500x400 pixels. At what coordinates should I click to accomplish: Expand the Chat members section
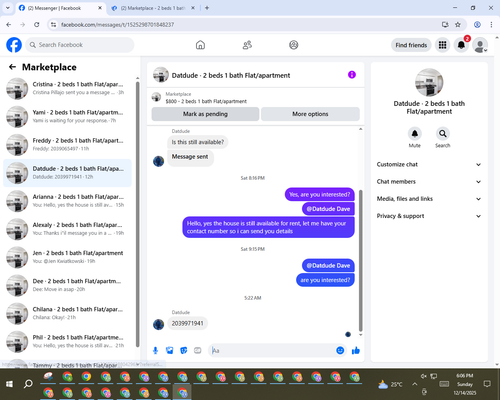tap(429, 182)
